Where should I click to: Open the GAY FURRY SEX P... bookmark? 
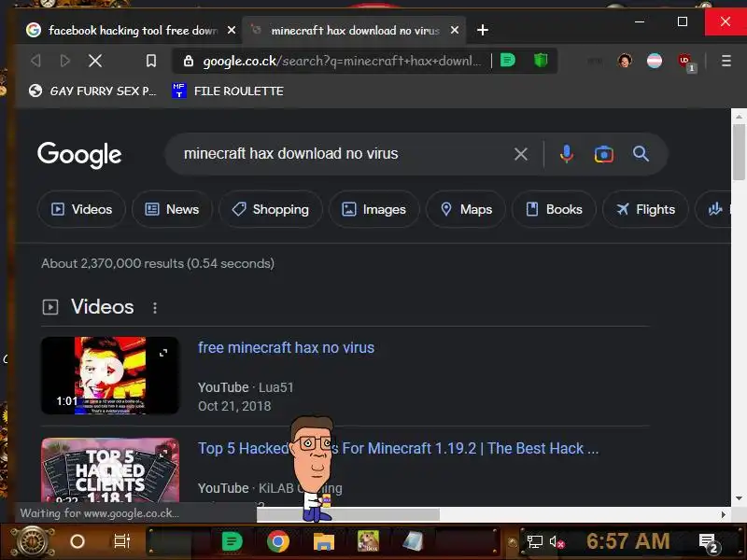pyautogui.click(x=92, y=91)
